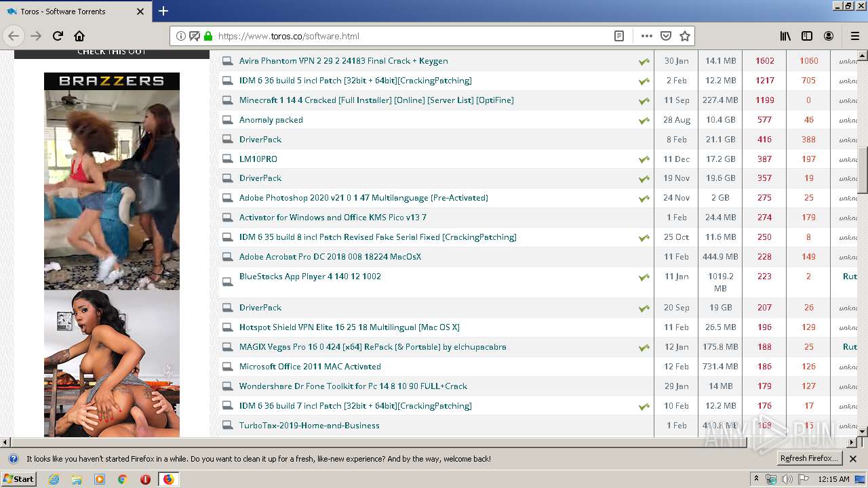Open Activator for Windows KMS Pico link
868x488 pixels.
332,218
